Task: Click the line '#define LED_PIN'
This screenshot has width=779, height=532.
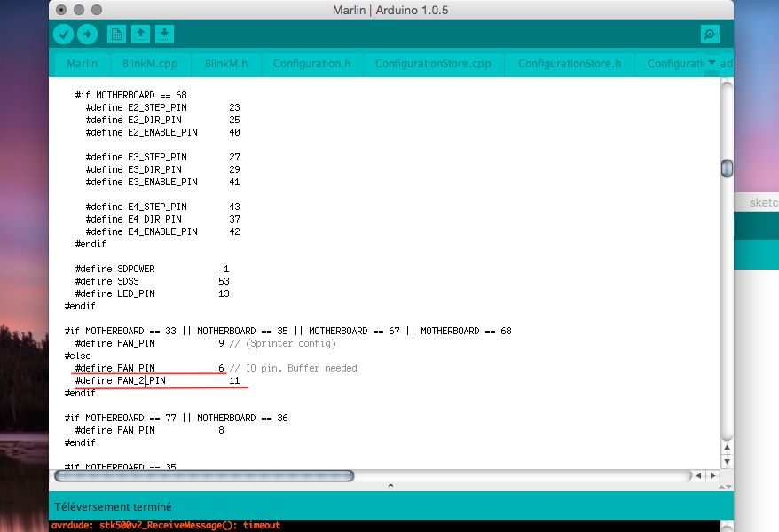Action: [152, 293]
